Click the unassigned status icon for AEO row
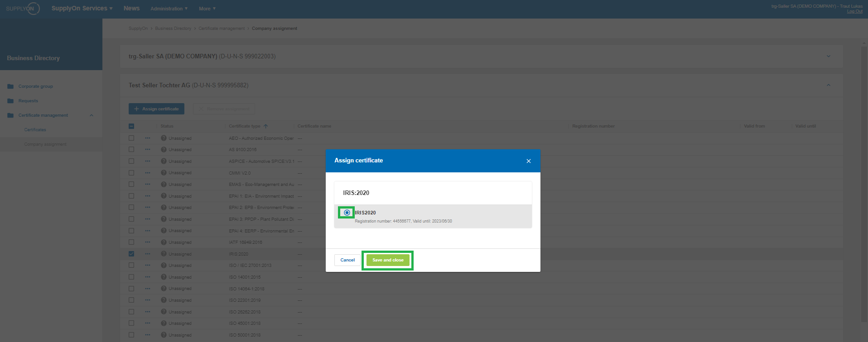The image size is (868, 342). tap(164, 138)
